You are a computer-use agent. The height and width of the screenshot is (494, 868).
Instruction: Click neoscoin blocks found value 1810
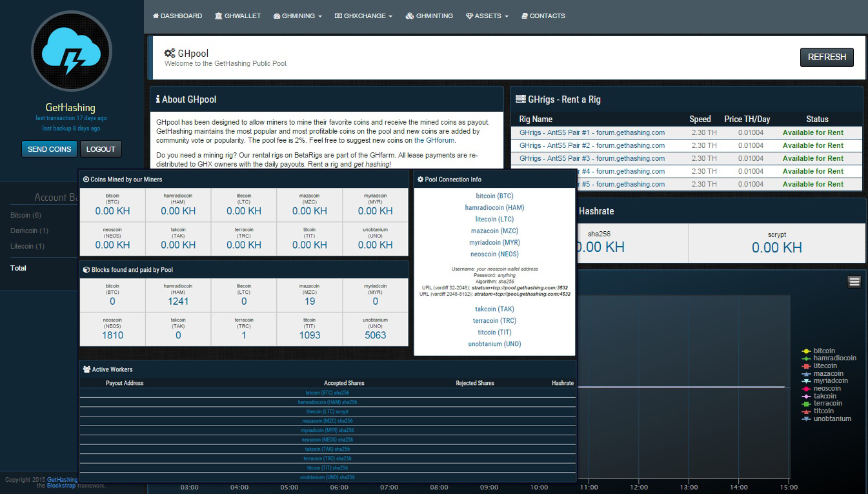(112, 335)
